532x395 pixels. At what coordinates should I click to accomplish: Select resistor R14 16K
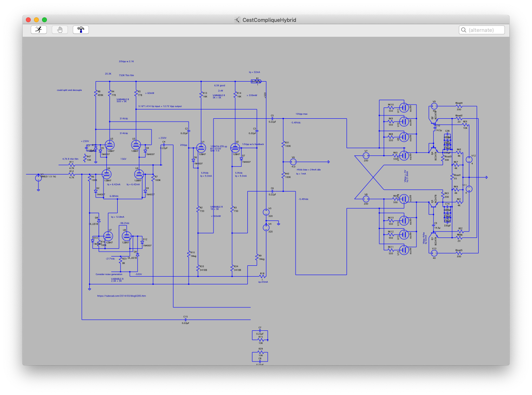pyautogui.click(x=235, y=95)
